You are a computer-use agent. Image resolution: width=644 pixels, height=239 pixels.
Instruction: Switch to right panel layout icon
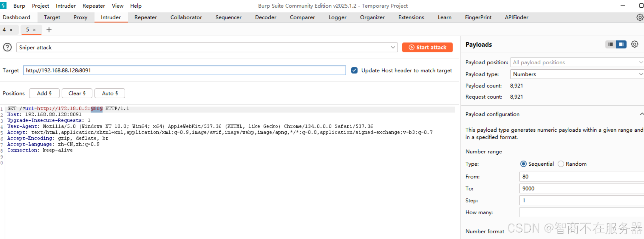621,44
